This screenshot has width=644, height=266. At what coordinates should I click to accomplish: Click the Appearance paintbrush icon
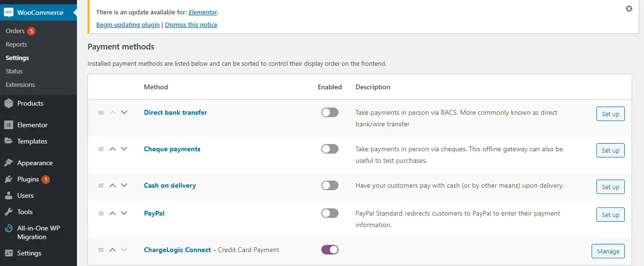point(8,163)
